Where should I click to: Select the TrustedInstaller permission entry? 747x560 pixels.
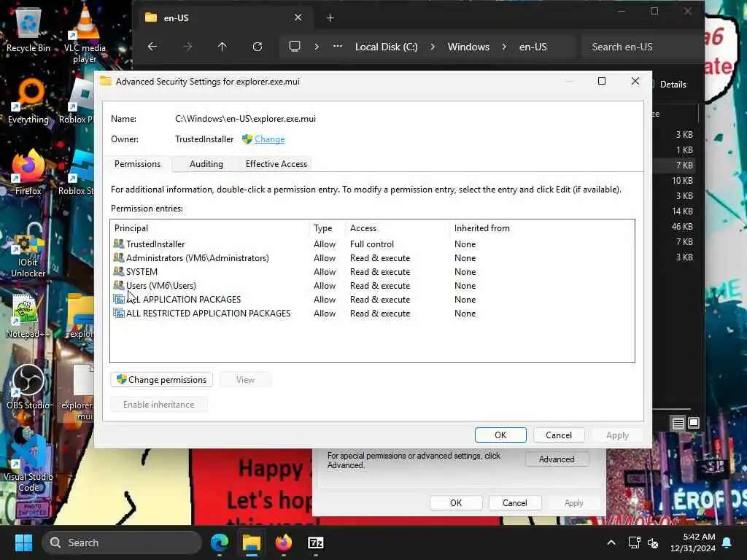click(x=371, y=244)
